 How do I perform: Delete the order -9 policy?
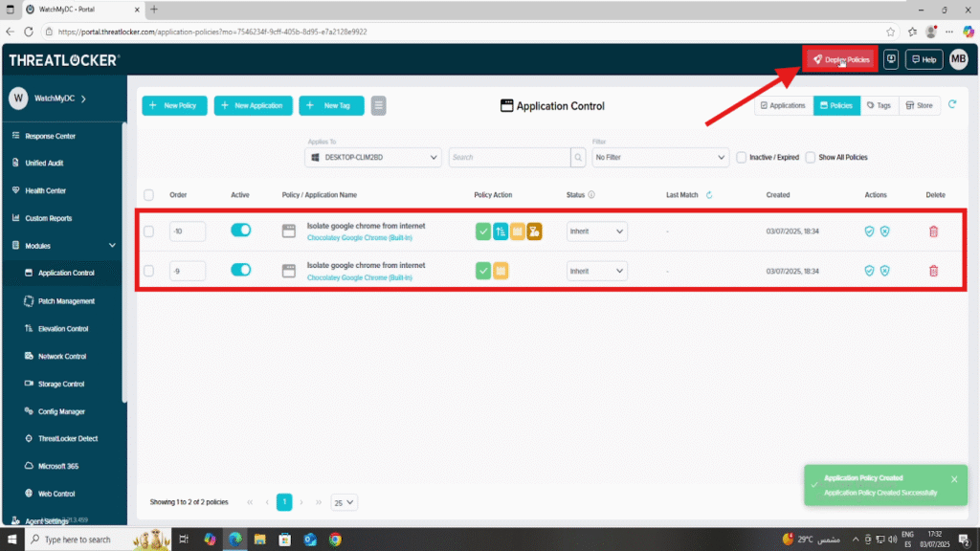point(933,271)
